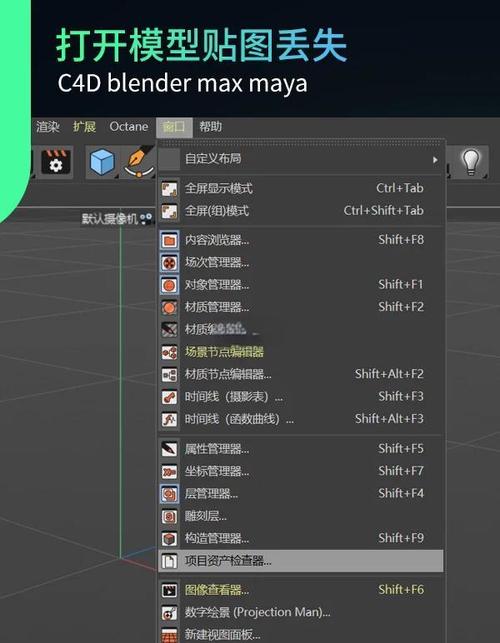Open the Octane menu
Viewport: 500px width, 643px height.
click(x=128, y=127)
